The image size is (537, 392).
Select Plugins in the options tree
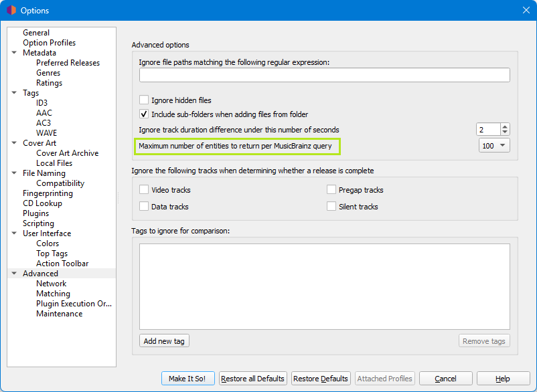(x=35, y=213)
